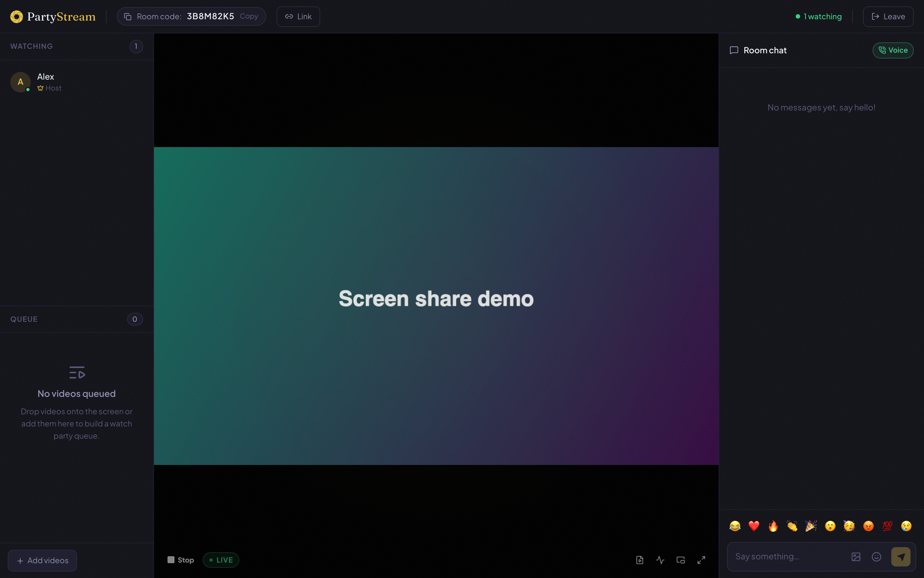Toggle Voice chat
This screenshot has width=924, height=578.
click(893, 50)
